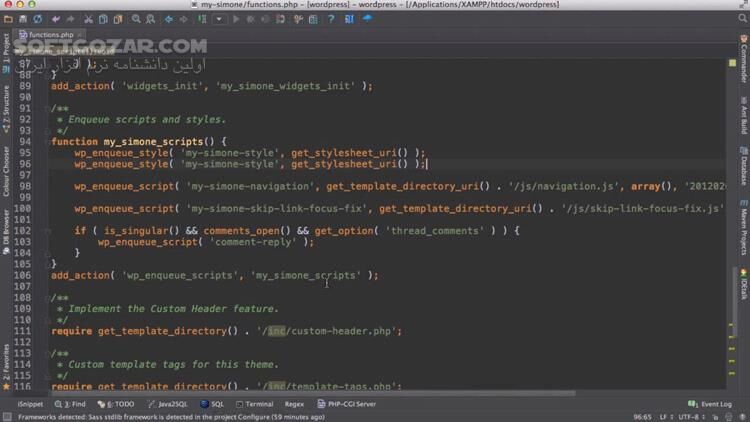Open the Terminal tool window tab
This screenshot has height=422, width=750.
(255, 404)
